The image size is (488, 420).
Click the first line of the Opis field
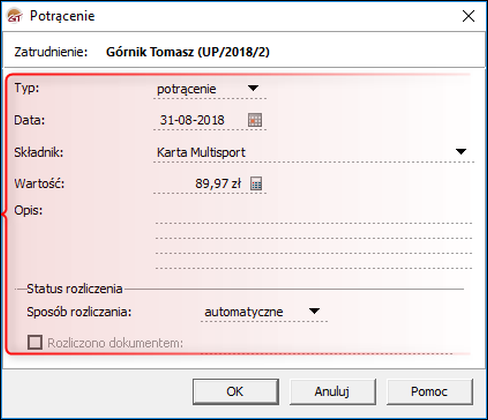tap(314, 216)
